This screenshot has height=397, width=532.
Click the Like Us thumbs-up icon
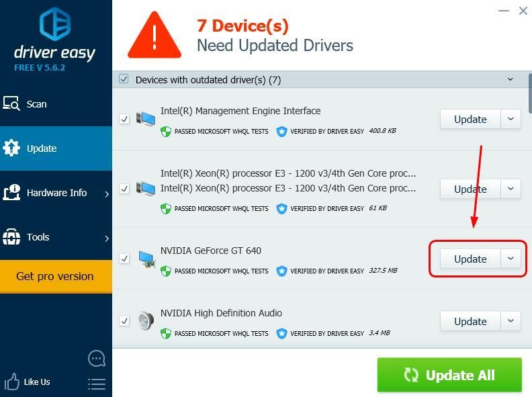(x=12, y=382)
